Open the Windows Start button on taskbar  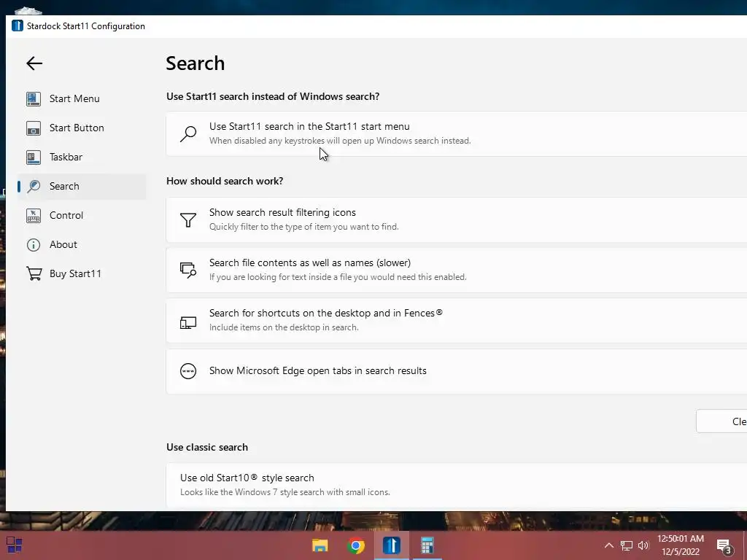pyautogui.click(x=15, y=545)
